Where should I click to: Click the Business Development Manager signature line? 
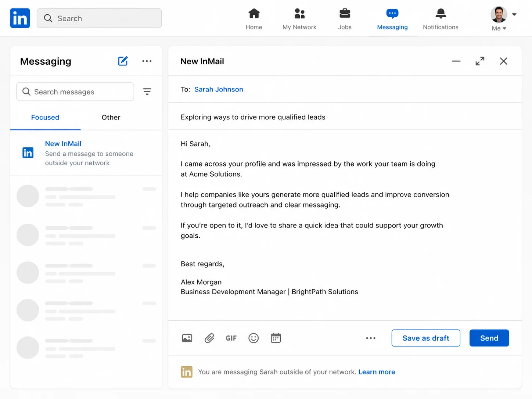pyautogui.click(x=269, y=292)
